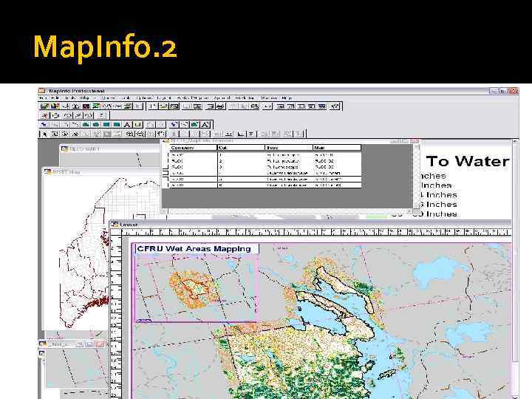Select the Polygon drawing tool
The height and width of the screenshot is (399, 532).
(86, 125)
